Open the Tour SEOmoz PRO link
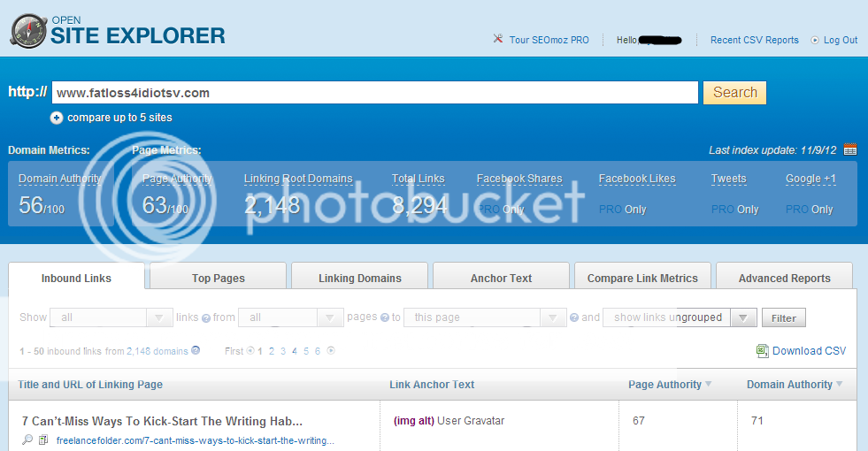 pos(549,40)
